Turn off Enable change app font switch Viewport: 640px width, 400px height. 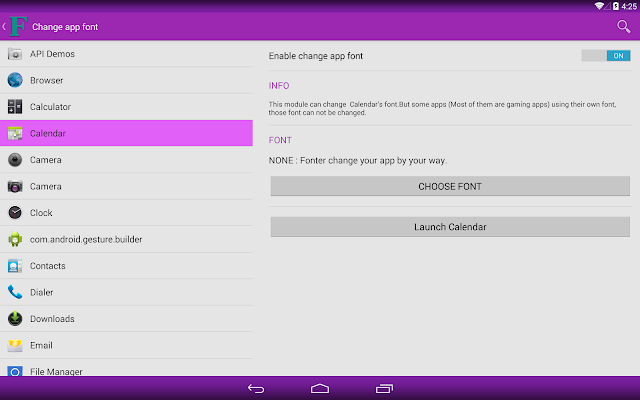(x=606, y=56)
